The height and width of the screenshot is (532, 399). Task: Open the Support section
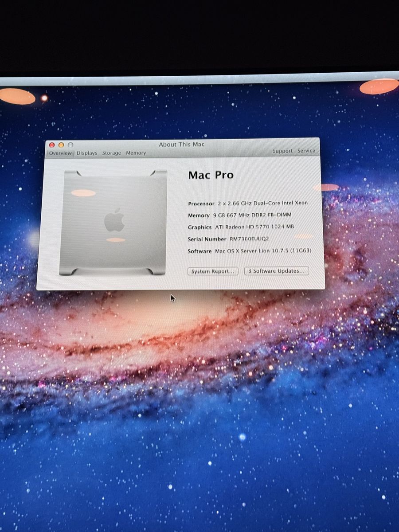(282, 151)
